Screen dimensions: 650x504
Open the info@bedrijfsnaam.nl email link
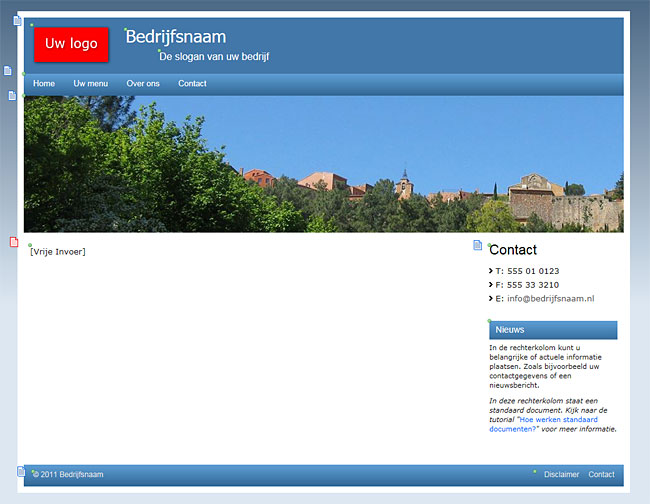tap(551, 298)
